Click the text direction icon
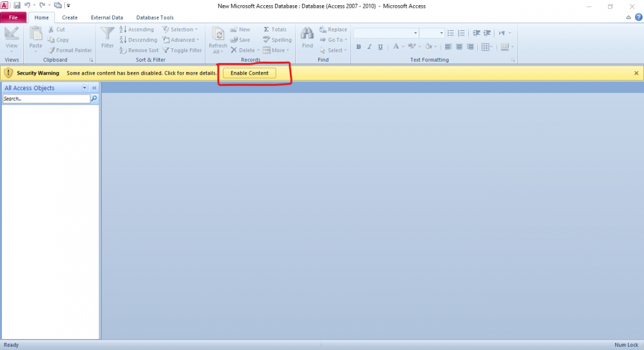The height and width of the screenshot is (350, 644). click(502, 33)
